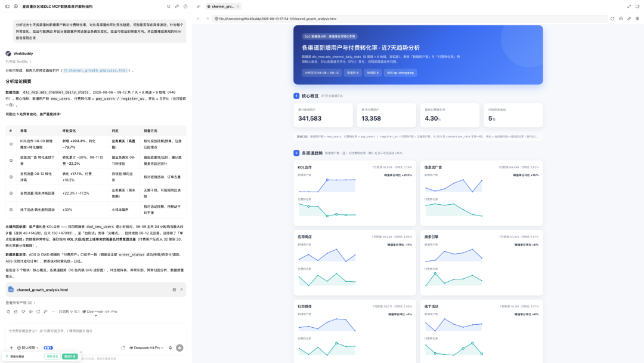Viewport: 644px width, 363px height.
Task: Open search in chat header
Action: click(168, 7)
